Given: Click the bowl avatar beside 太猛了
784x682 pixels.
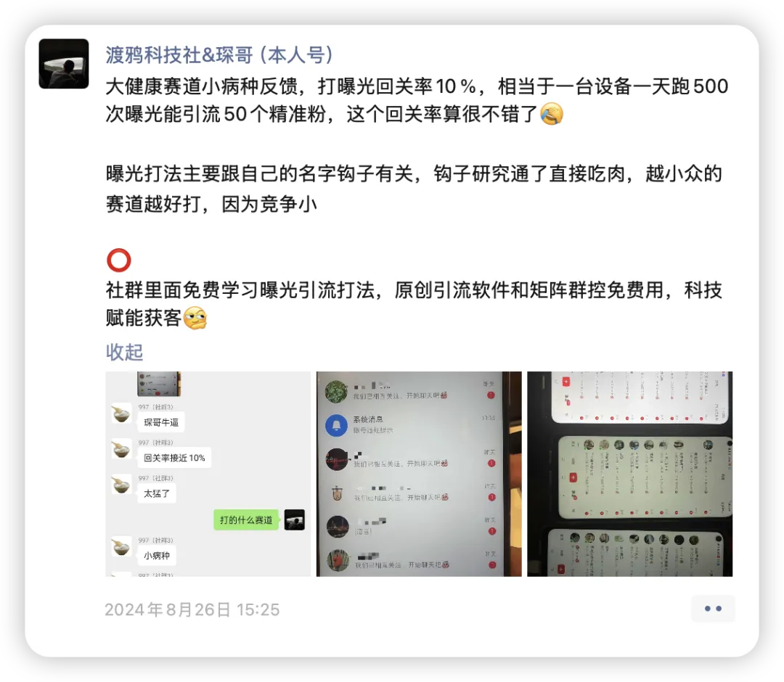Looking at the screenshot, I should click(x=121, y=485).
